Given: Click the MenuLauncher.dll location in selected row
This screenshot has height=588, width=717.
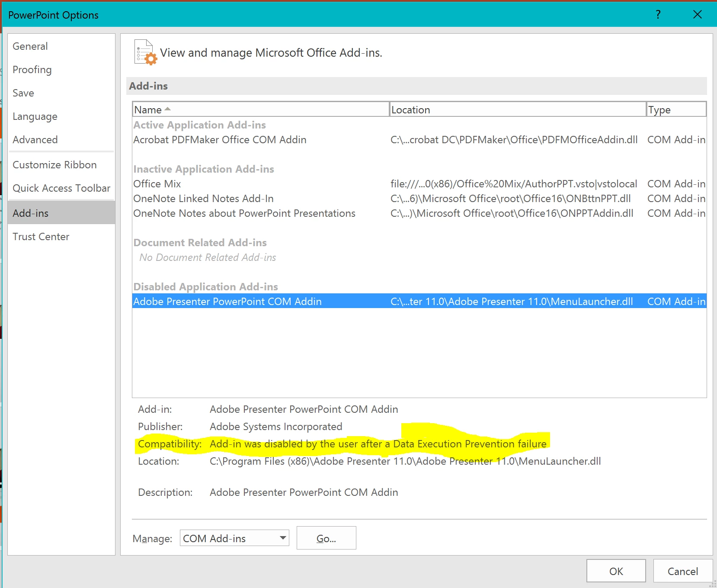Looking at the screenshot, I should [x=512, y=301].
